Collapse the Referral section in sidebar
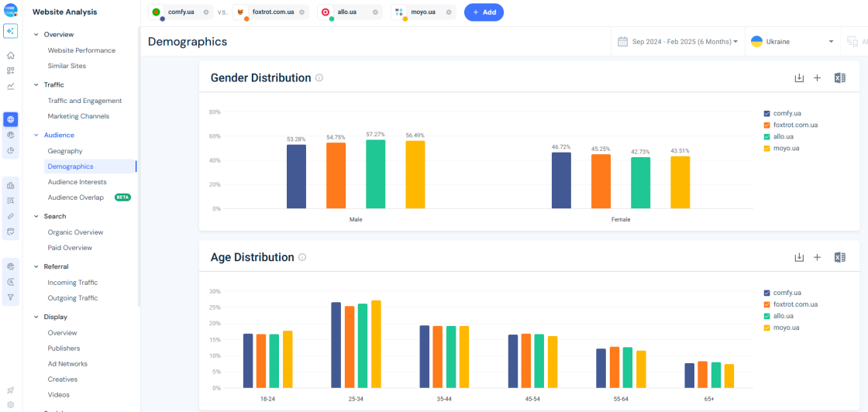 (36, 266)
